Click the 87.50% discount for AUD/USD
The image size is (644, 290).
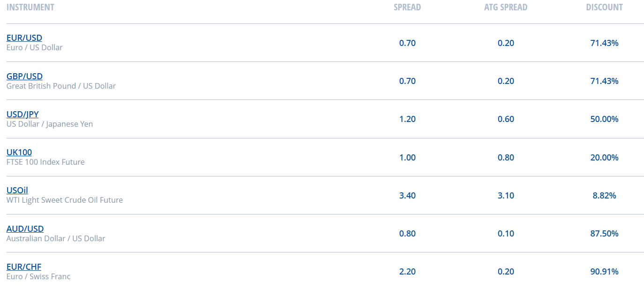tap(604, 234)
